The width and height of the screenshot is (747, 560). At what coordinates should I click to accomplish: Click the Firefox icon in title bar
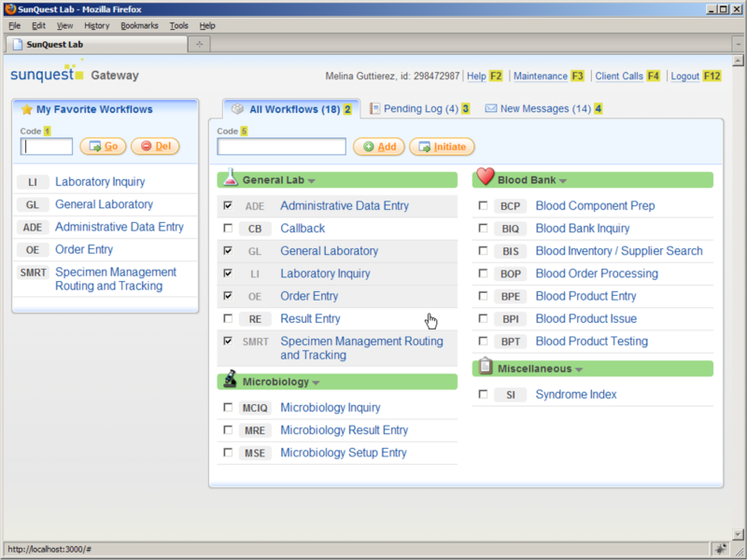click(10, 9)
